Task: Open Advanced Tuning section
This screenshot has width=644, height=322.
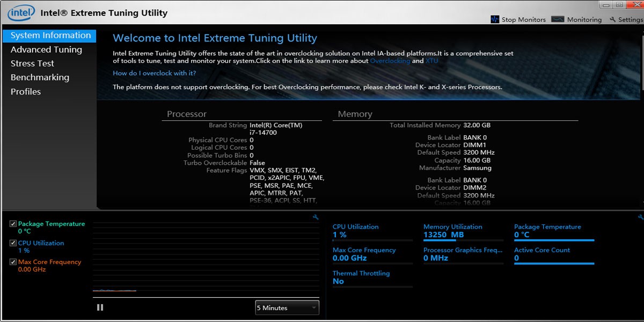Action: pos(46,49)
